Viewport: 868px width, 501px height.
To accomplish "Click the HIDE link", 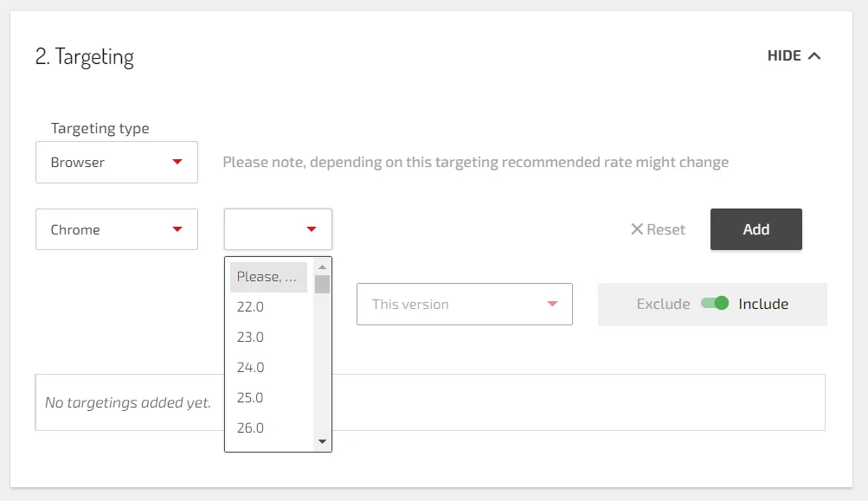I will (x=784, y=56).
